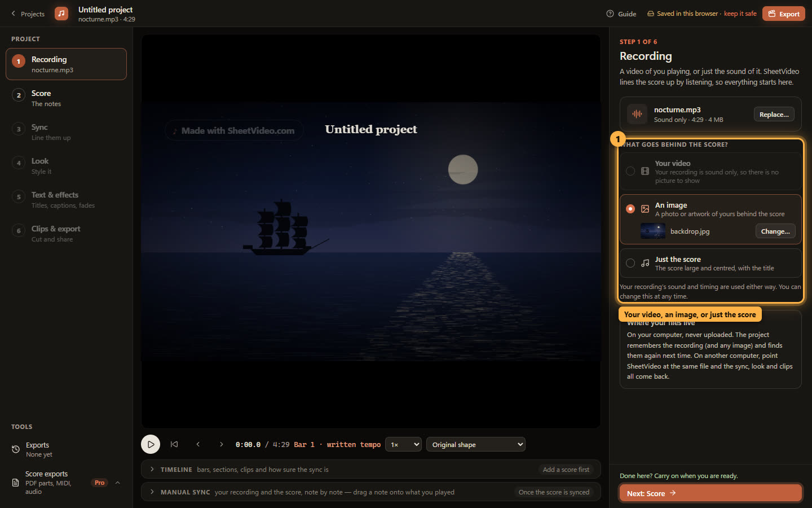The width and height of the screenshot is (812, 508).
Task: Play the recording
Action: [151, 444]
